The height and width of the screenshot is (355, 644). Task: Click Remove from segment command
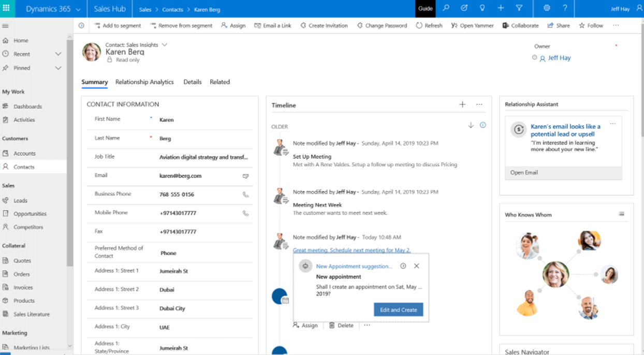(x=181, y=25)
